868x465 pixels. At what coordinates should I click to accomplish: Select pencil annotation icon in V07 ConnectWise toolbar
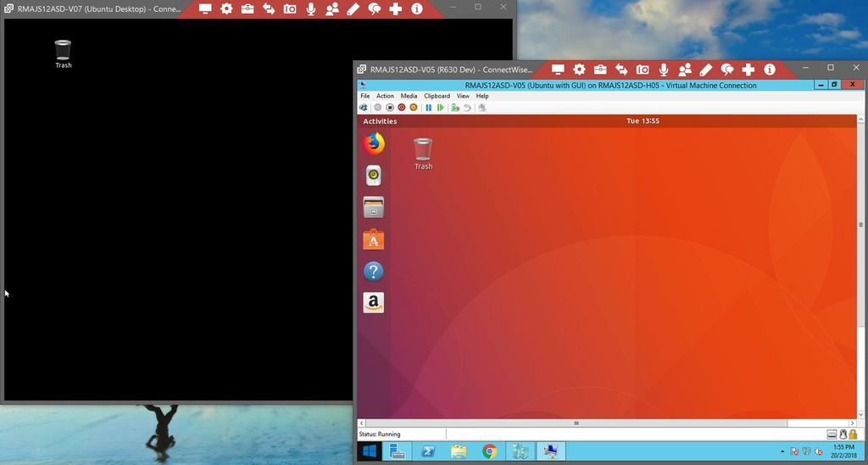point(353,8)
